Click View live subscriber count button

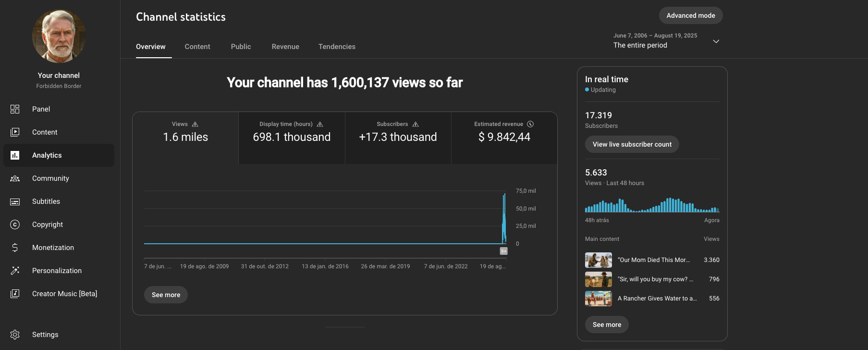click(632, 144)
